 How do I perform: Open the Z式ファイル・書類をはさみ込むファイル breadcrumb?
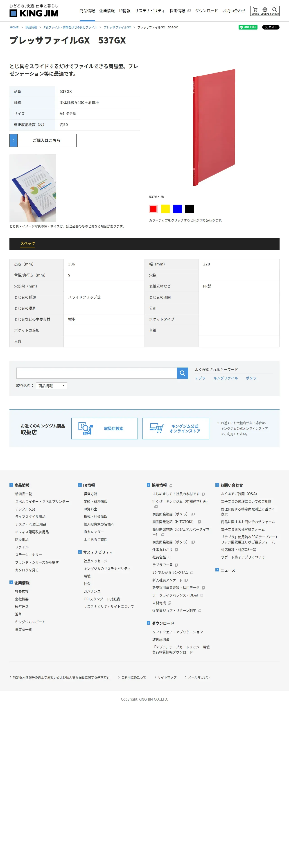click(70, 28)
